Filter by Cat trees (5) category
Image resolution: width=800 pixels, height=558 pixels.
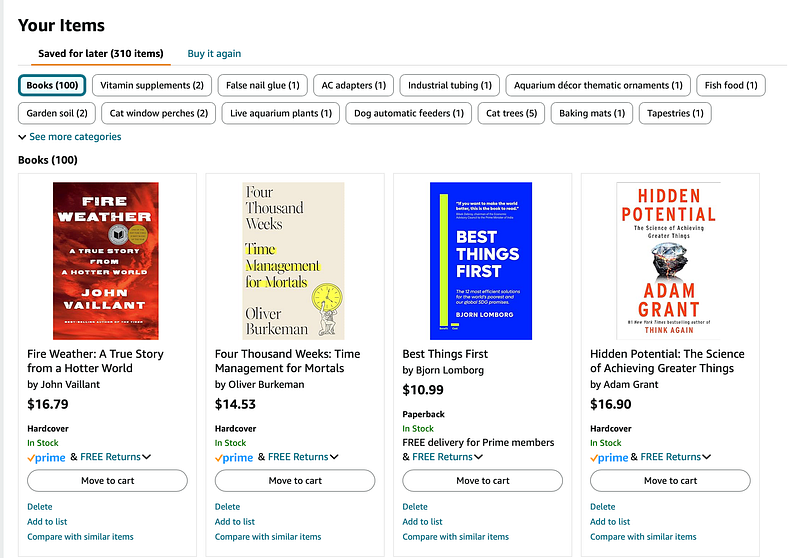511,113
